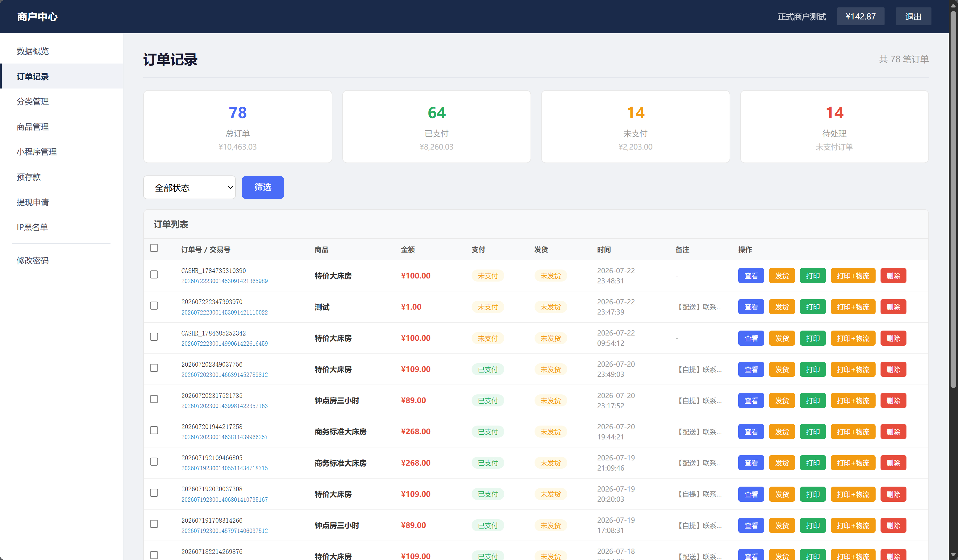
Task: Toggle checkbox for order 202607202349037756
Action: coord(154,368)
